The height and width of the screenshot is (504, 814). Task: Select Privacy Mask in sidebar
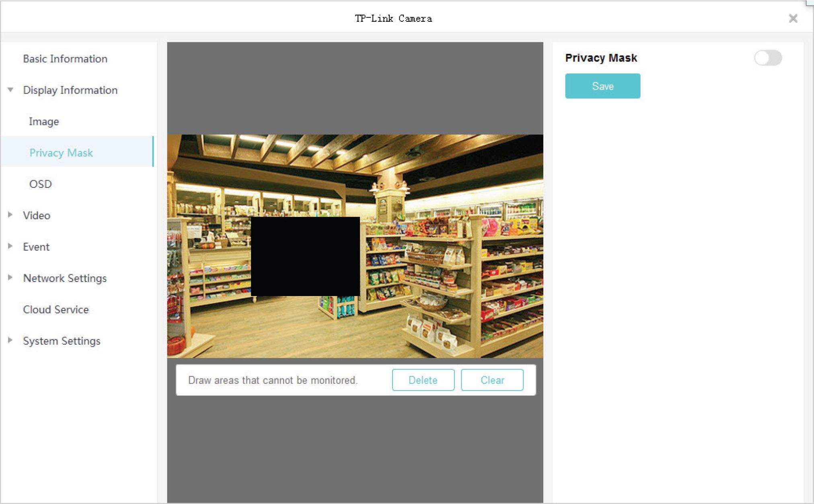tap(61, 153)
